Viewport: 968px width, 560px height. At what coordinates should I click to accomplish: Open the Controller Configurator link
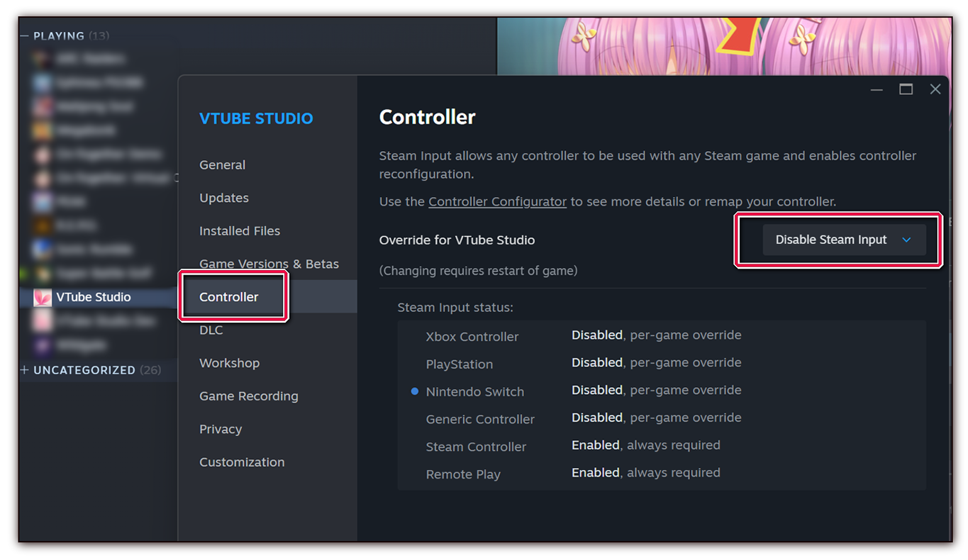click(497, 201)
